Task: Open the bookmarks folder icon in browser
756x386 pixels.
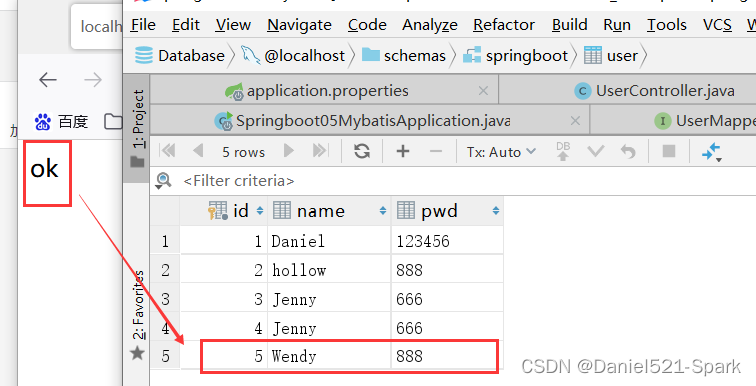Action: coord(114,121)
